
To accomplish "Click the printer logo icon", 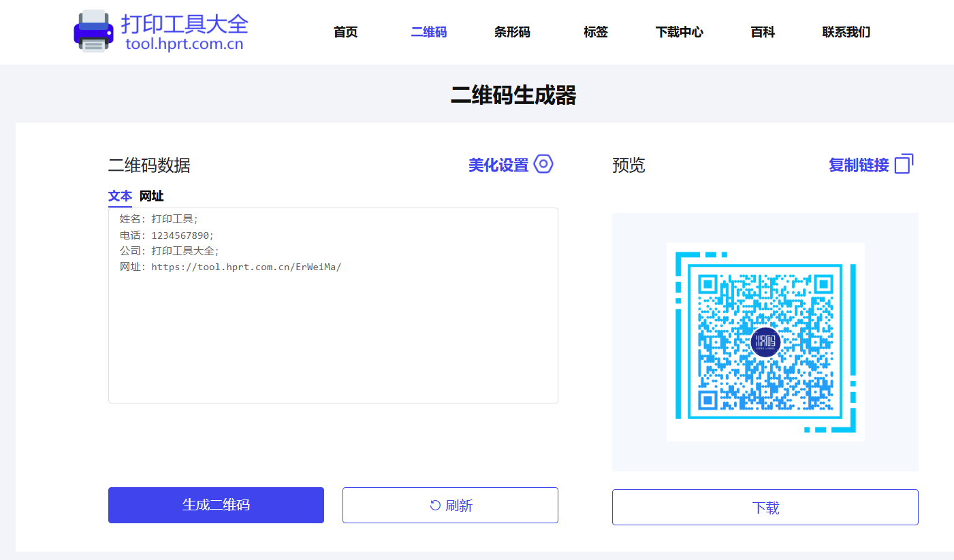I will click(x=93, y=31).
